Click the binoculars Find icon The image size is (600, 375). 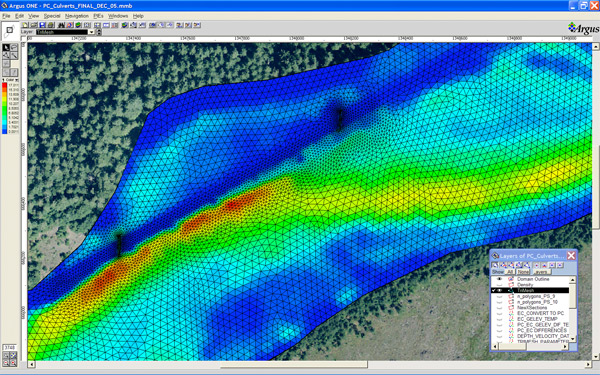[x=61, y=25]
